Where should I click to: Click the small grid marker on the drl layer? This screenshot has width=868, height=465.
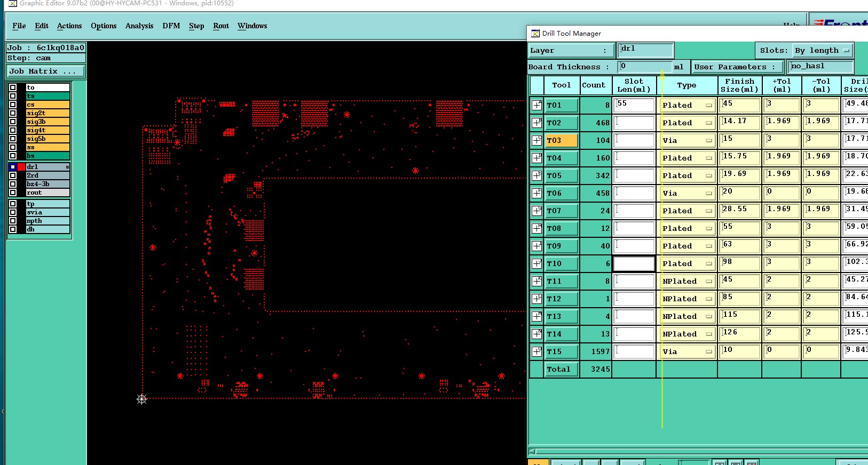click(67, 167)
